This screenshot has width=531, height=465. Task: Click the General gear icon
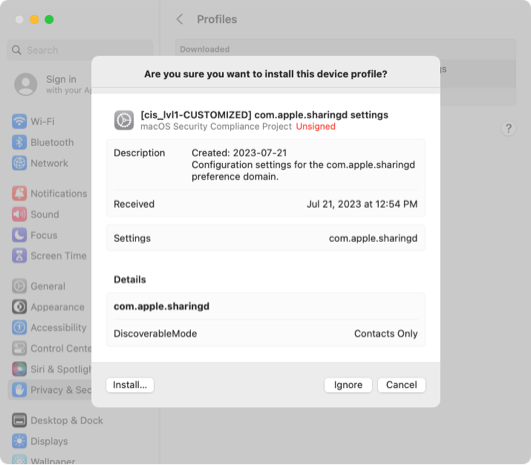pyautogui.click(x=19, y=286)
